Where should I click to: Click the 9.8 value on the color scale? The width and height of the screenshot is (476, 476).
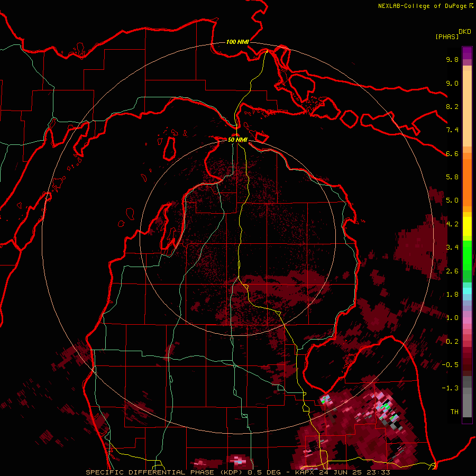pyautogui.click(x=452, y=60)
